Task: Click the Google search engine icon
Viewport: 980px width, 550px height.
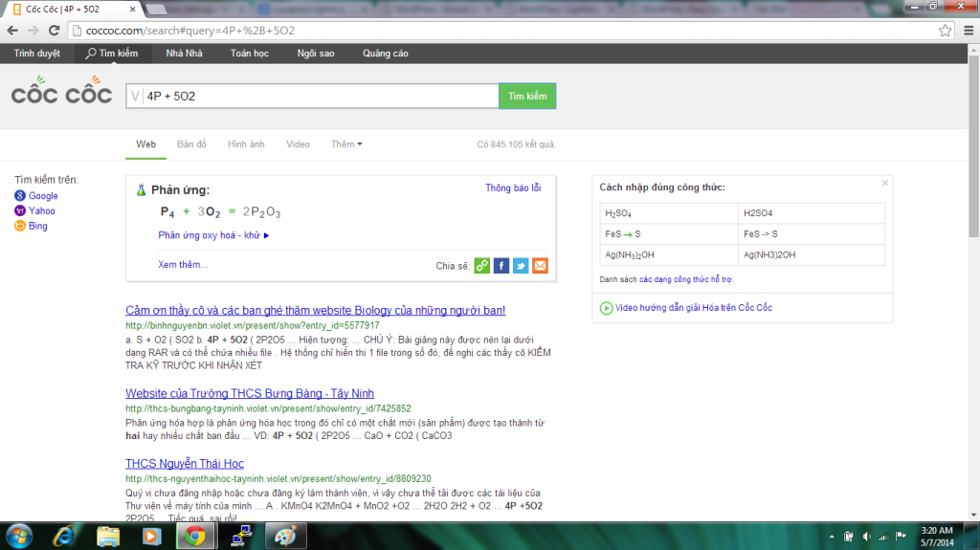Action: pos(20,196)
